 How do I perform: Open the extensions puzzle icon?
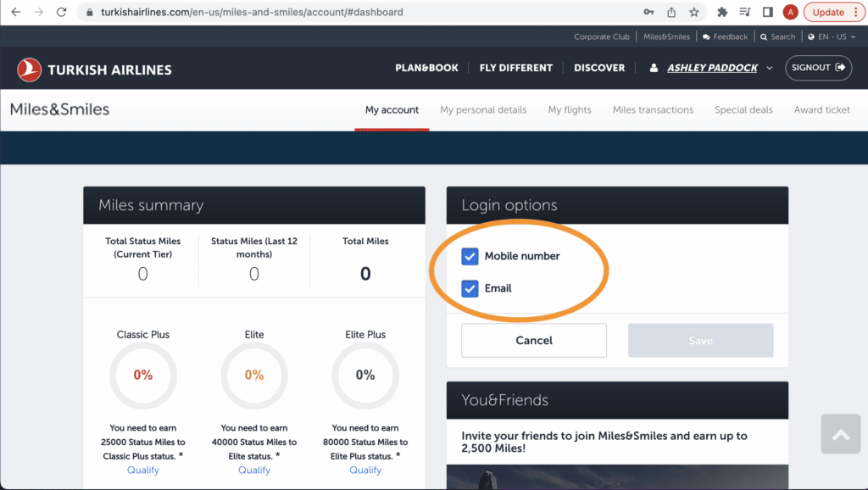(722, 12)
